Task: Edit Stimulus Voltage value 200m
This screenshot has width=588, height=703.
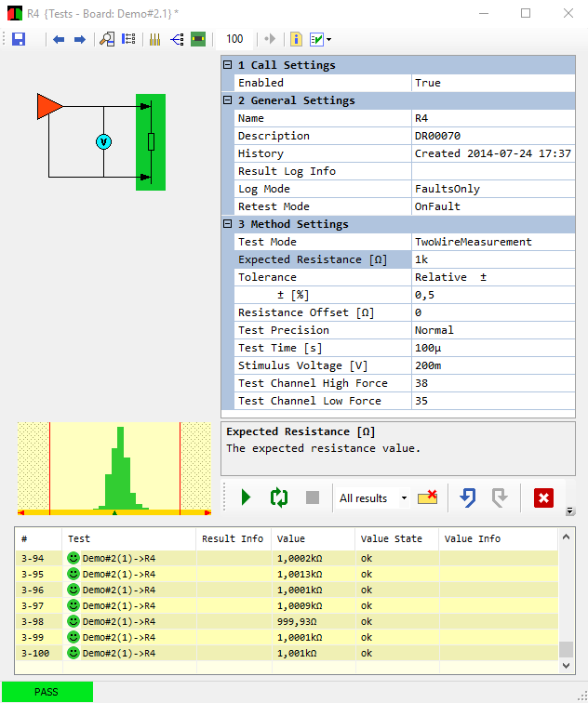Action: [x=493, y=365]
